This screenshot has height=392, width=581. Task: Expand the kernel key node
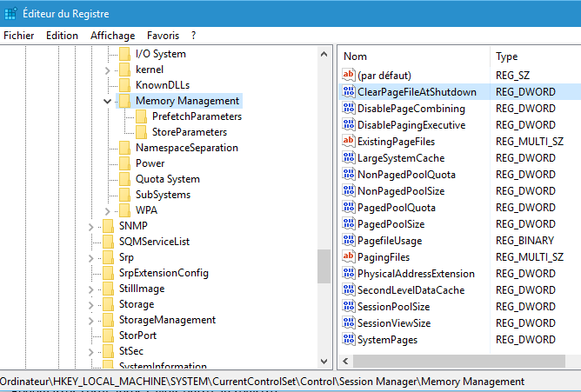107,70
